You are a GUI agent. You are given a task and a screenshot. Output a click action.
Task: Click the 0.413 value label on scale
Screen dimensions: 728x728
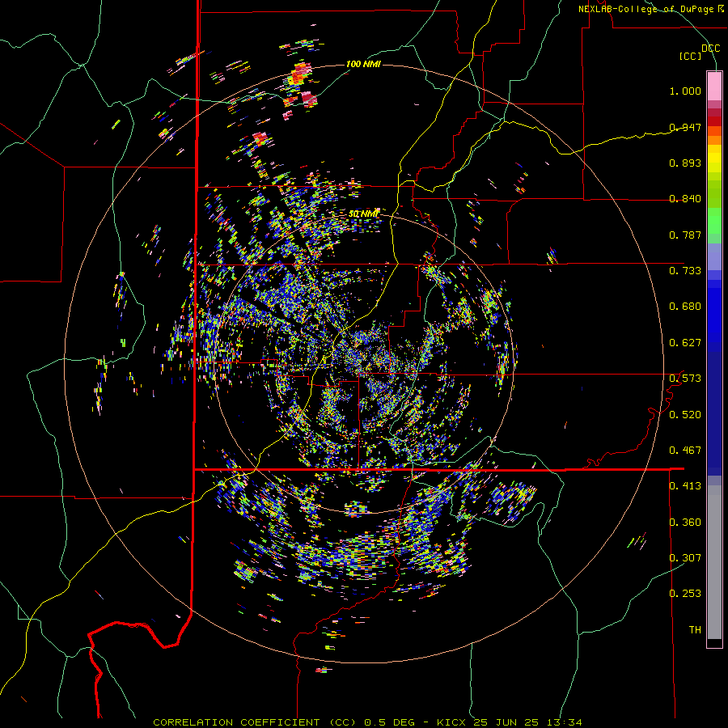pyautogui.click(x=685, y=485)
